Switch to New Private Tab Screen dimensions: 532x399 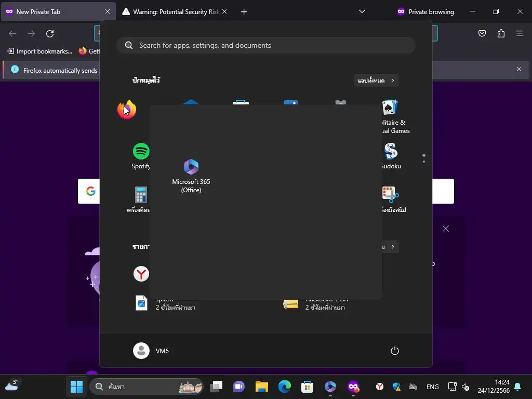58,11
